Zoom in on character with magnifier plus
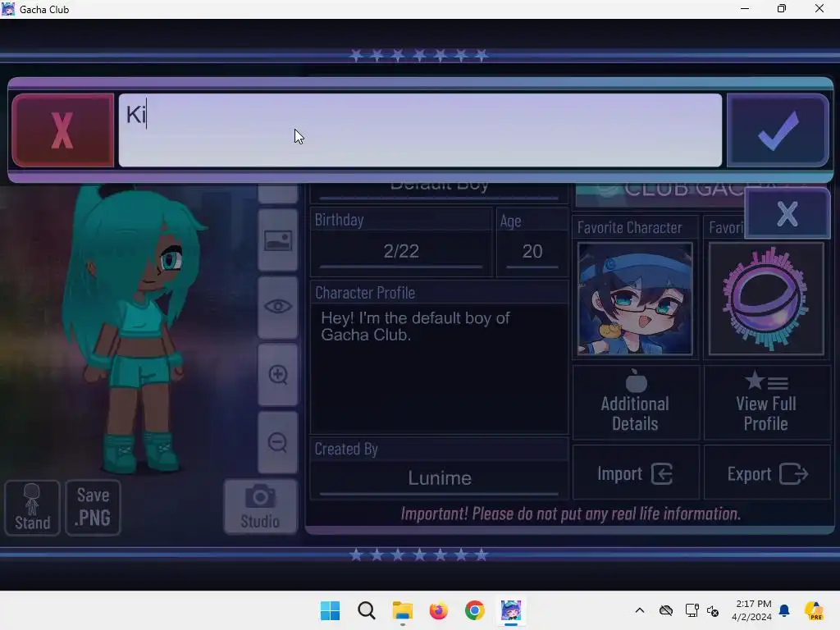Image resolution: width=840 pixels, height=630 pixels. (x=278, y=374)
